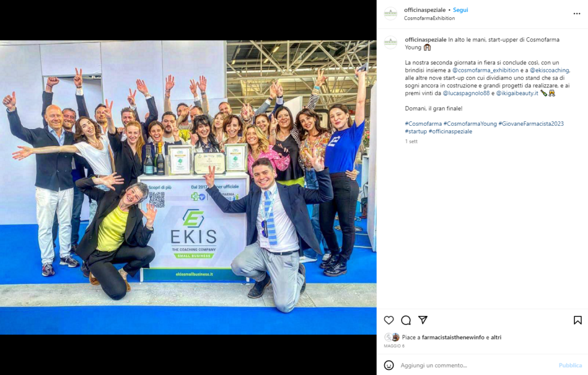
Task: Follow officinaspeziale with Segui button
Action: coord(460,10)
